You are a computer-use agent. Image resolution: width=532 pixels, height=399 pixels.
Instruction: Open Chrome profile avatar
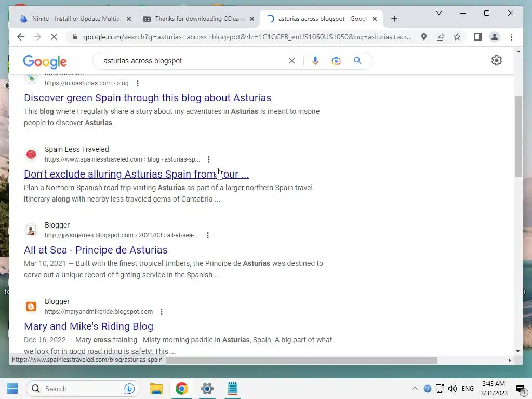point(495,37)
